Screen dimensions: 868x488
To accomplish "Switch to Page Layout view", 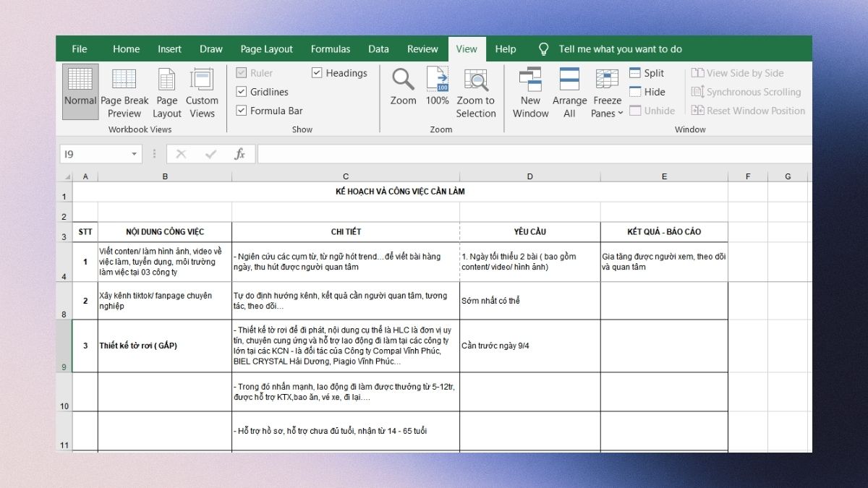I will click(167, 92).
